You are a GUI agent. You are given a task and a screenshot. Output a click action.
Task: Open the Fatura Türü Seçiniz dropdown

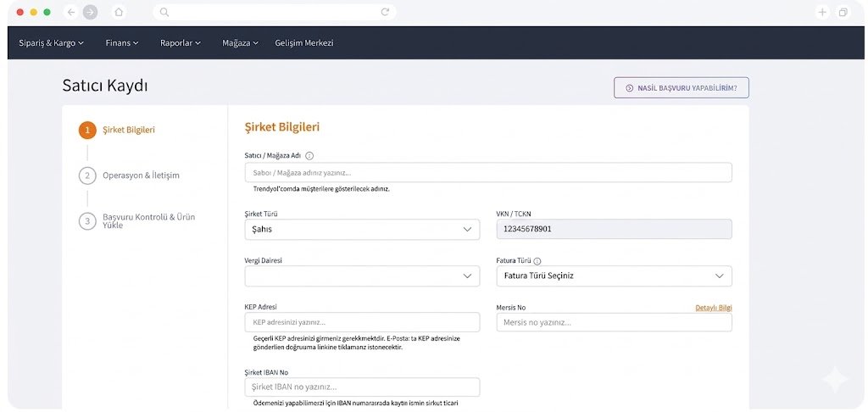(614, 276)
